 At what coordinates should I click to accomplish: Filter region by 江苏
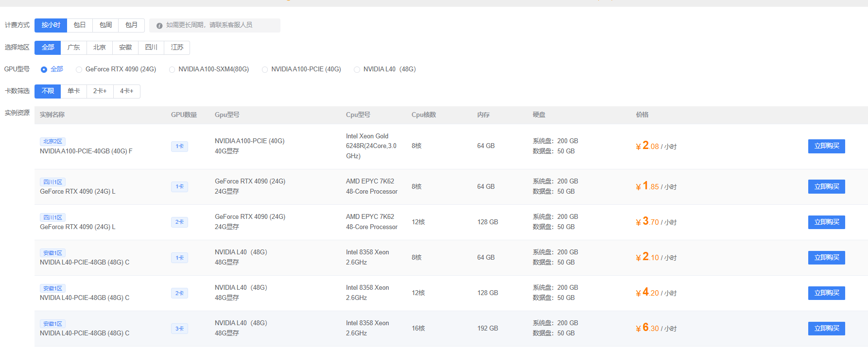click(177, 48)
